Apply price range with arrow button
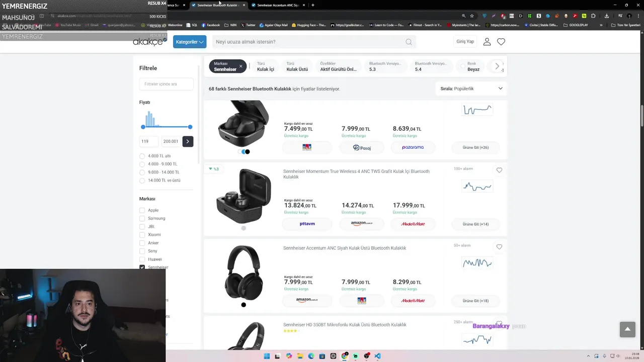The image size is (644, 362). point(187,141)
